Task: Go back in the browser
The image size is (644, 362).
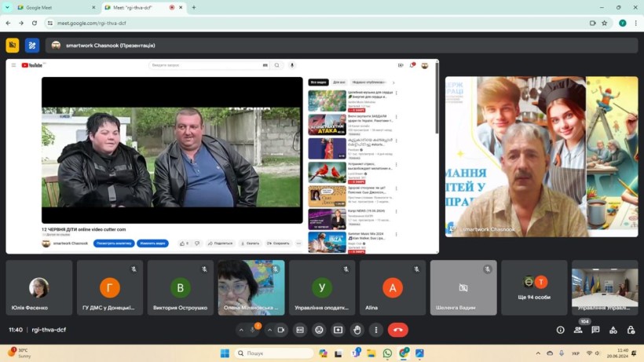Action: [8, 23]
